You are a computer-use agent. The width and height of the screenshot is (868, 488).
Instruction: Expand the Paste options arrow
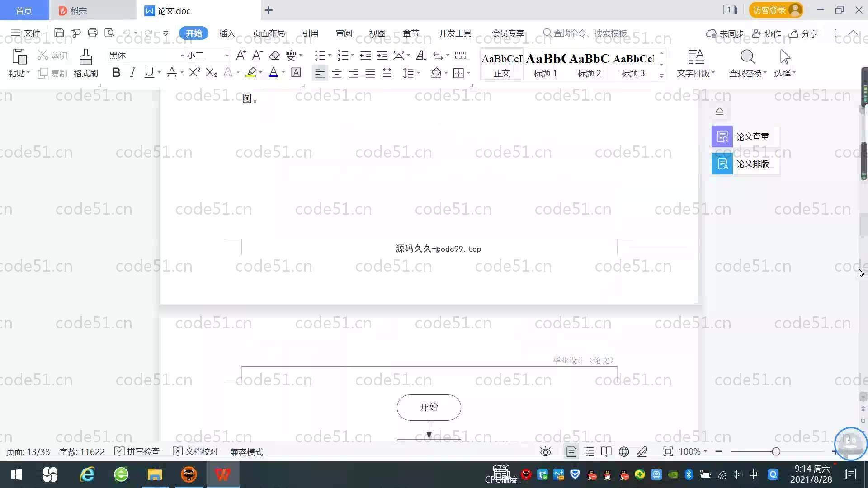pos(28,73)
